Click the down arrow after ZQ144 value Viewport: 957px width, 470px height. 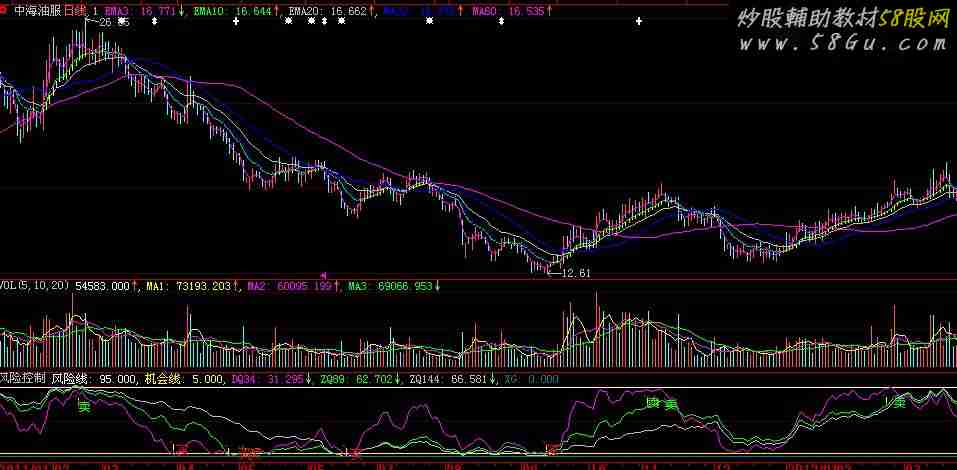click(490, 379)
